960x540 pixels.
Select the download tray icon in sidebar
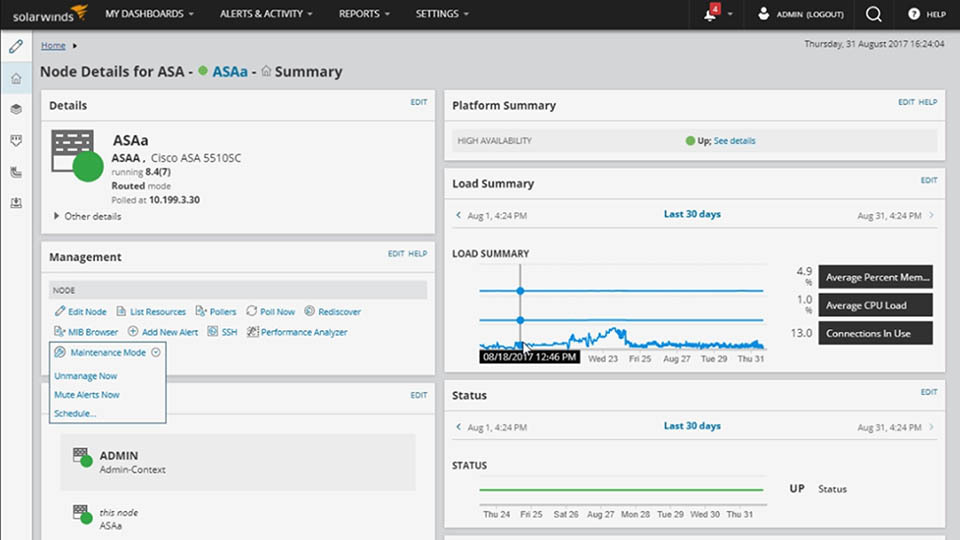(x=16, y=203)
